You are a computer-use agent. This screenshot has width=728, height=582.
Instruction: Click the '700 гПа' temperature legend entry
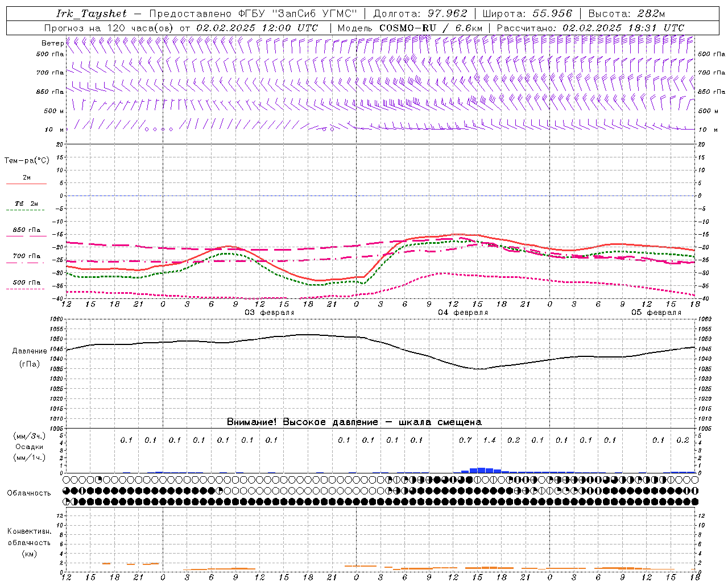[26, 256]
